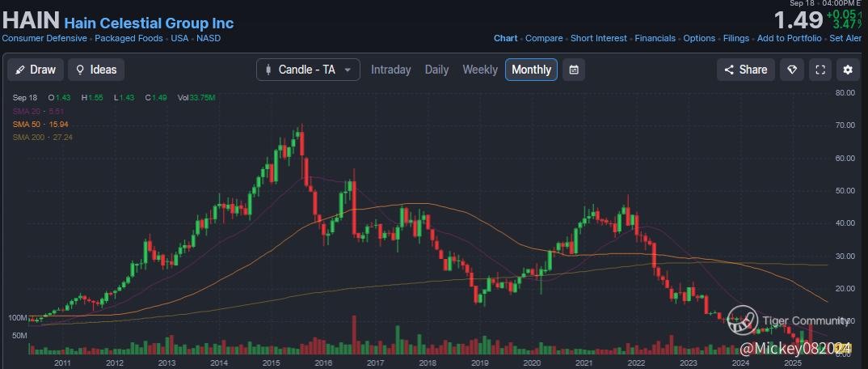The width and height of the screenshot is (868, 369).
Task: Click the HAIN ticker symbol
Action: pyautogui.click(x=31, y=20)
